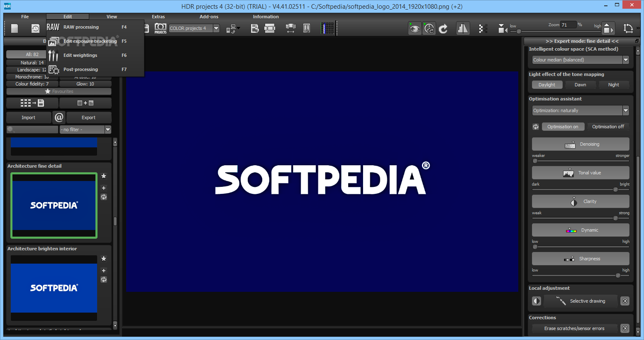Star the Architecture brighten interior preset
This screenshot has width=644, height=340.
[104, 259]
